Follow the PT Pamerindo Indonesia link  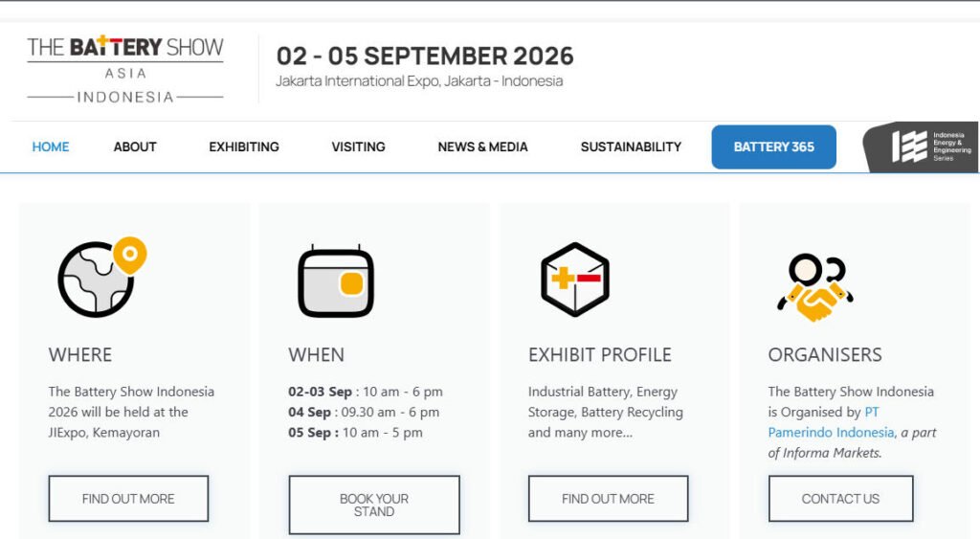(x=831, y=422)
